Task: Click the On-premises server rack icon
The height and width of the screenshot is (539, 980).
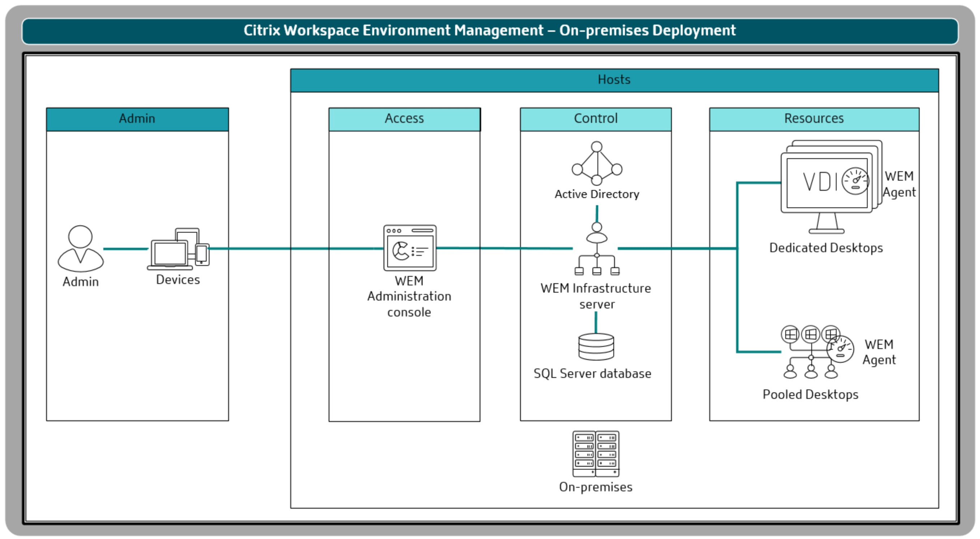Action: (x=595, y=454)
